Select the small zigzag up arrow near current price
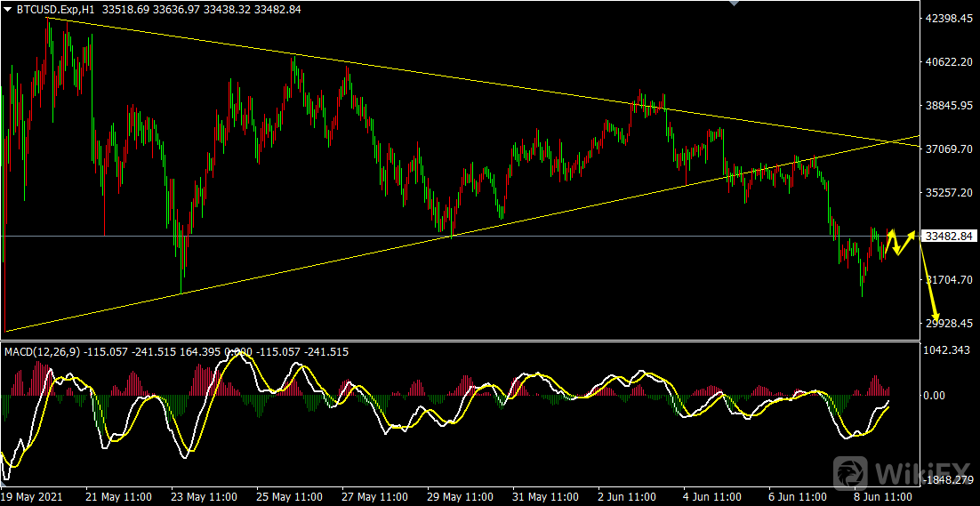The image size is (980, 506). 900,242
